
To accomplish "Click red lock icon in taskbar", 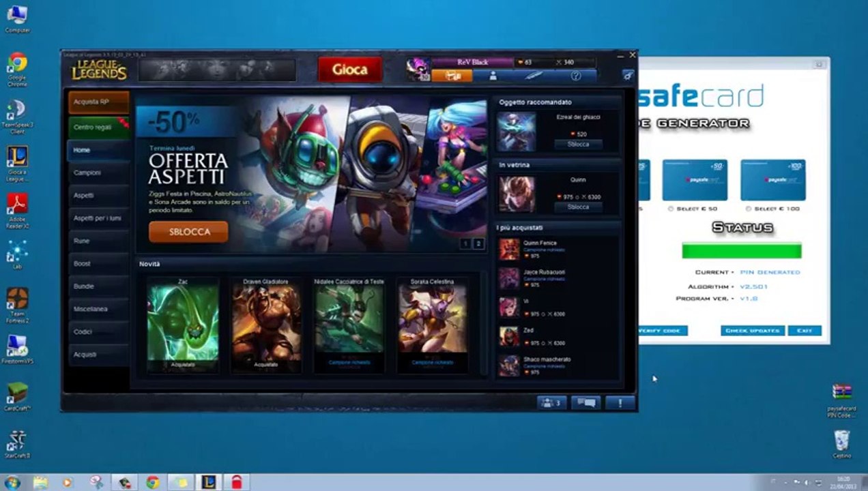I will [236, 483].
